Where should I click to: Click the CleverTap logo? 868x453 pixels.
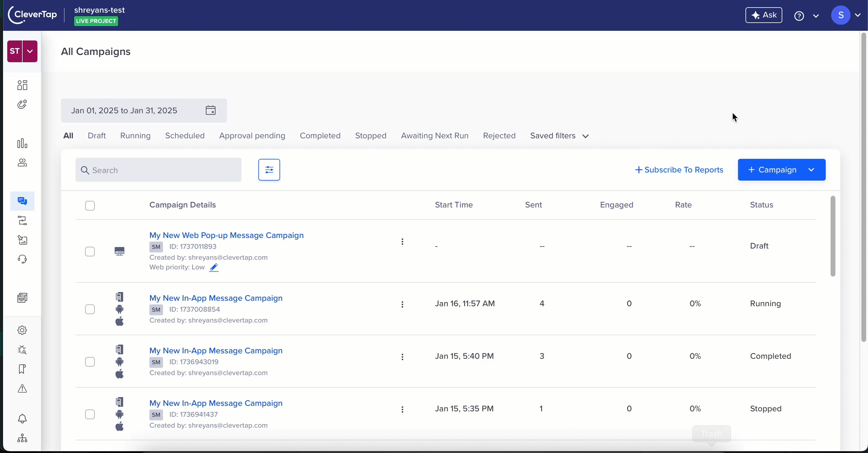33,15
